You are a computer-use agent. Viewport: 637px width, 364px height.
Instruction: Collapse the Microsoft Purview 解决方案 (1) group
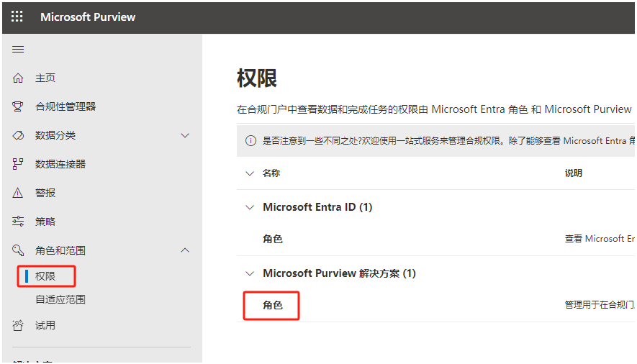250,273
